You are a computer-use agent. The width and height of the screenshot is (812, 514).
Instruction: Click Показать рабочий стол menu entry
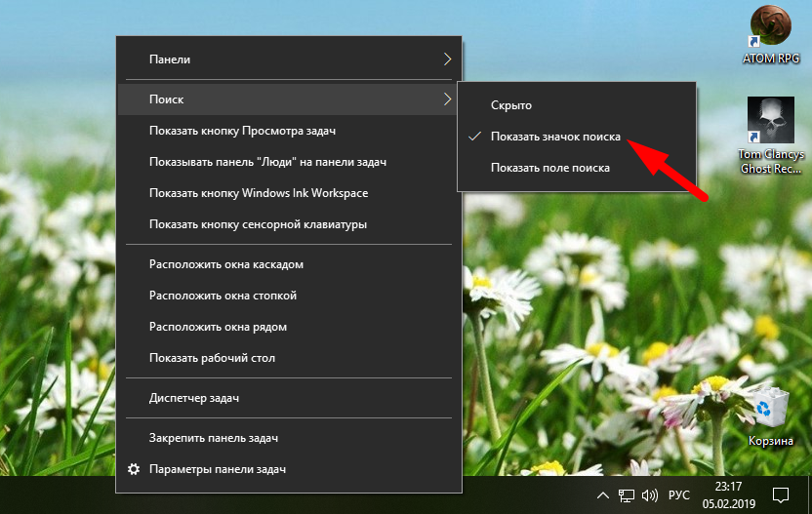click(x=212, y=358)
